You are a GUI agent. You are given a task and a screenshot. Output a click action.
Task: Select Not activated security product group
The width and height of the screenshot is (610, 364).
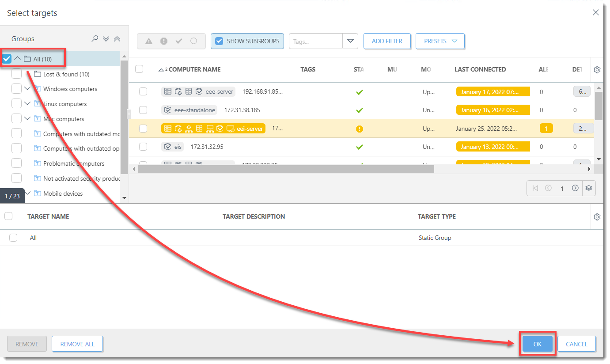click(x=82, y=178)
